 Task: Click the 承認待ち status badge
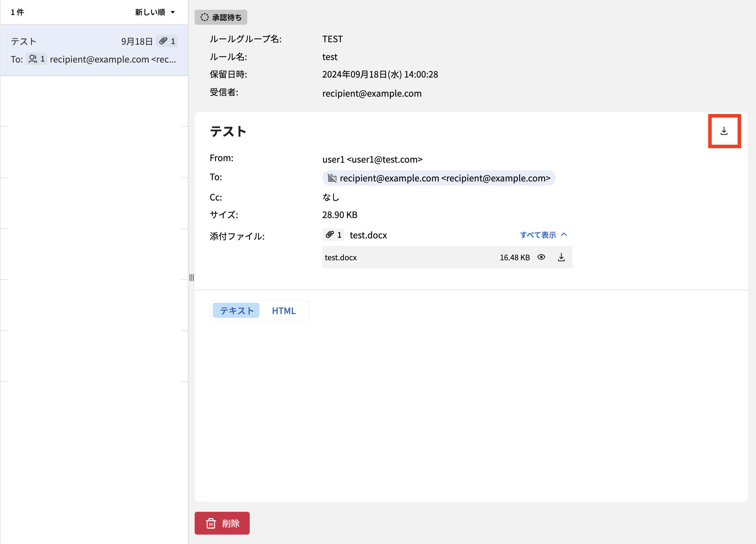pyautogui.click(x=221, y=17)
